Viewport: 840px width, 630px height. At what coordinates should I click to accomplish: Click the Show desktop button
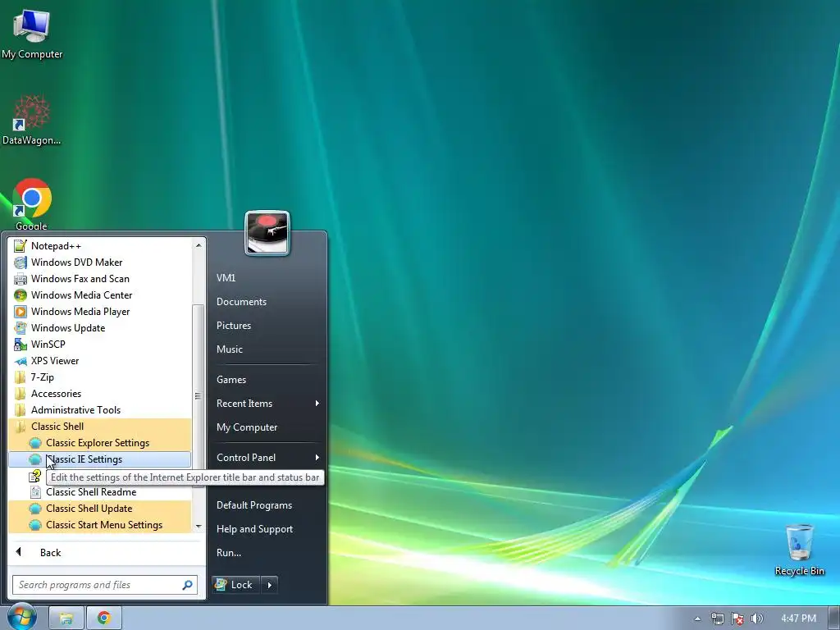point(833,619)
